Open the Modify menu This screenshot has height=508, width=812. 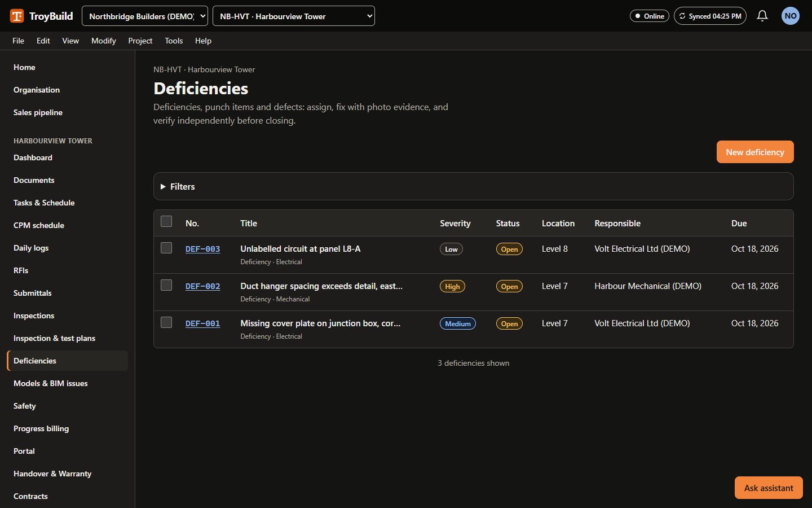coord(104,41)
